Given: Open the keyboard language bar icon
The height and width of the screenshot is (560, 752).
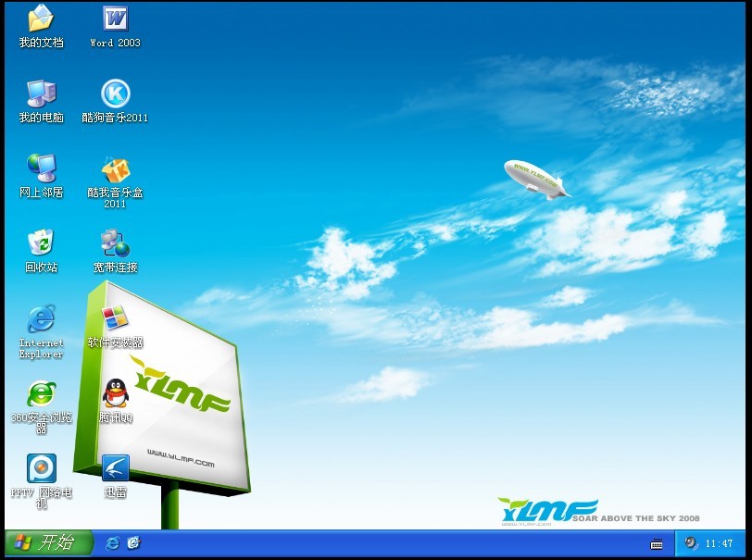Looking at the screenshot, I should coord(657,543).
